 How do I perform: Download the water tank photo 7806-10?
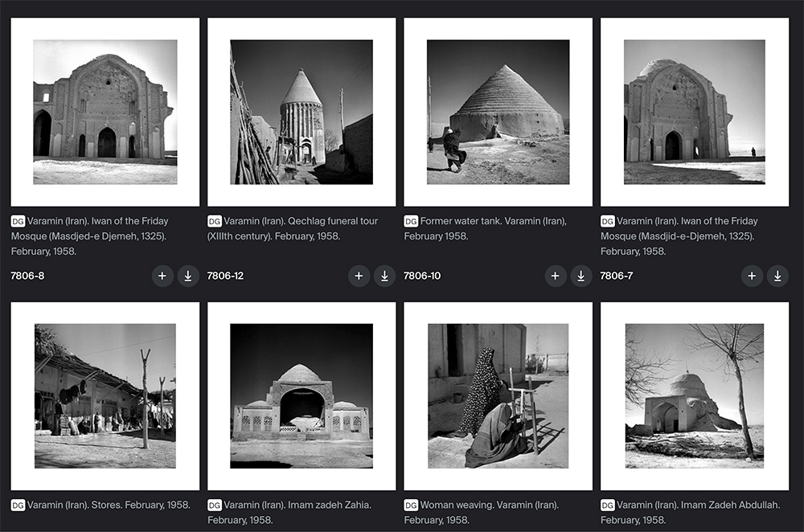[x=581, y=276]
